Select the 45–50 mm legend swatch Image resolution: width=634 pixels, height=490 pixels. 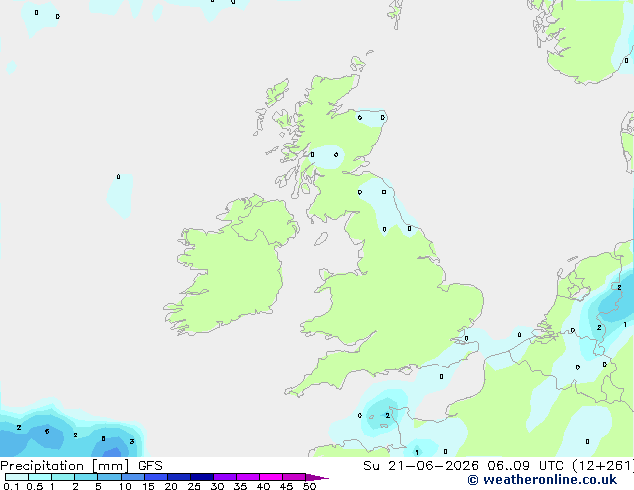(x=294, y=477)
